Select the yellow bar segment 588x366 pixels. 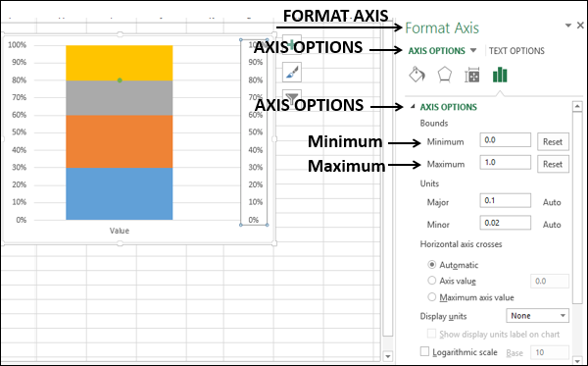tap(120, 63)
